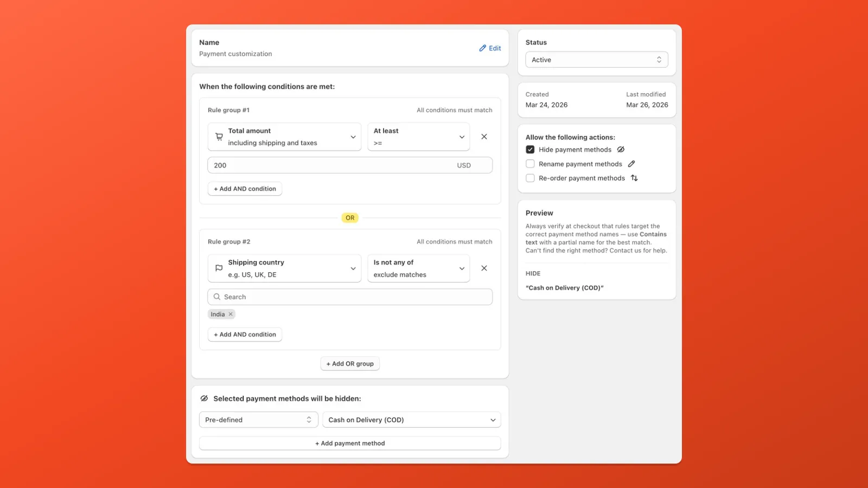
Task: Open the Cash on Delivery (COD) dropdown
Action: pyautogui.click(x=411, y=420)
